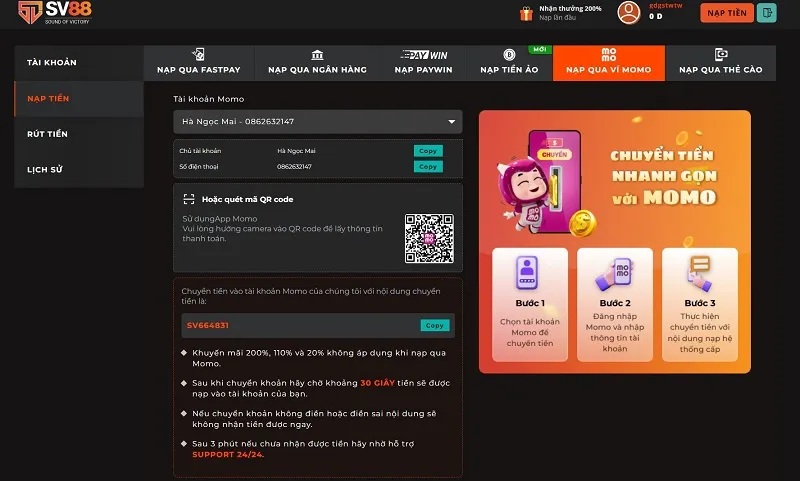This screenshot has width=800, height=481.
Task: Click the logout icon button
Action: pyautogui.click(x=767, y=13)
